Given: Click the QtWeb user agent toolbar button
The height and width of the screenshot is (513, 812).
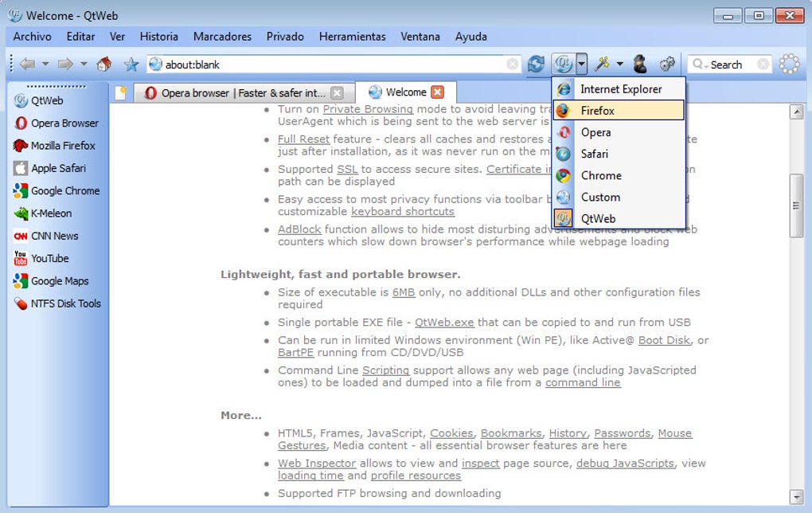Looking at the screenshot, I should point(563,65).
